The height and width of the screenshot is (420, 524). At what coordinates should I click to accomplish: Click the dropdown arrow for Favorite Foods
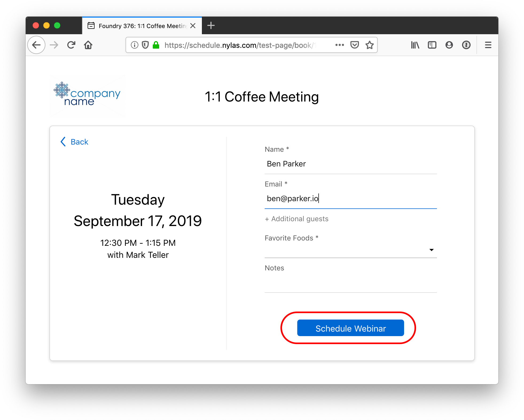click(x=432, y=250)
